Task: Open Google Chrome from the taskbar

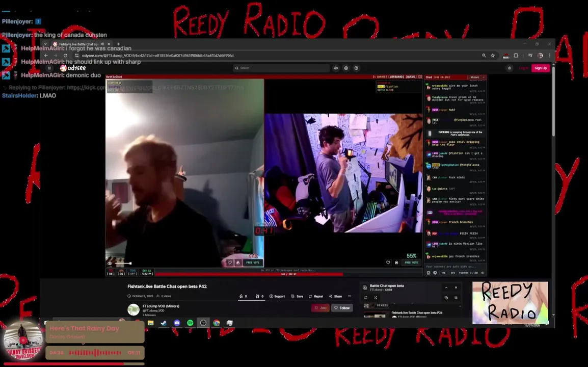Action: pyautogui.click(x=217, y=323)
